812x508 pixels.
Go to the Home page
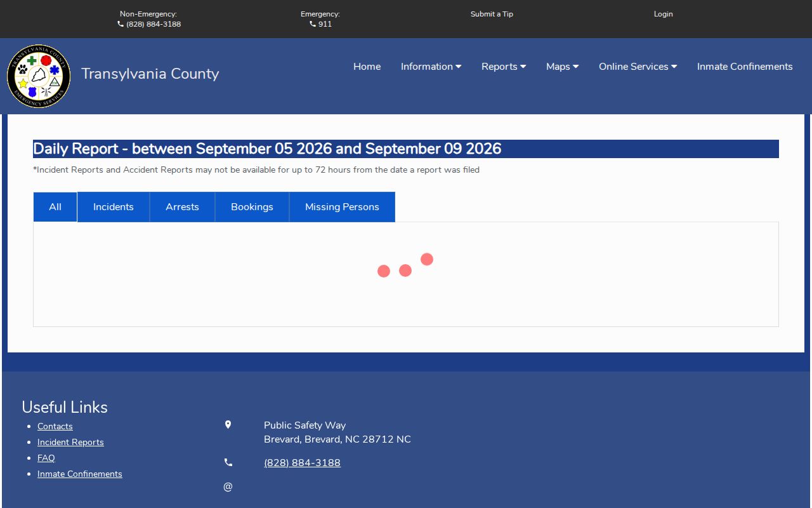(367, 67)
